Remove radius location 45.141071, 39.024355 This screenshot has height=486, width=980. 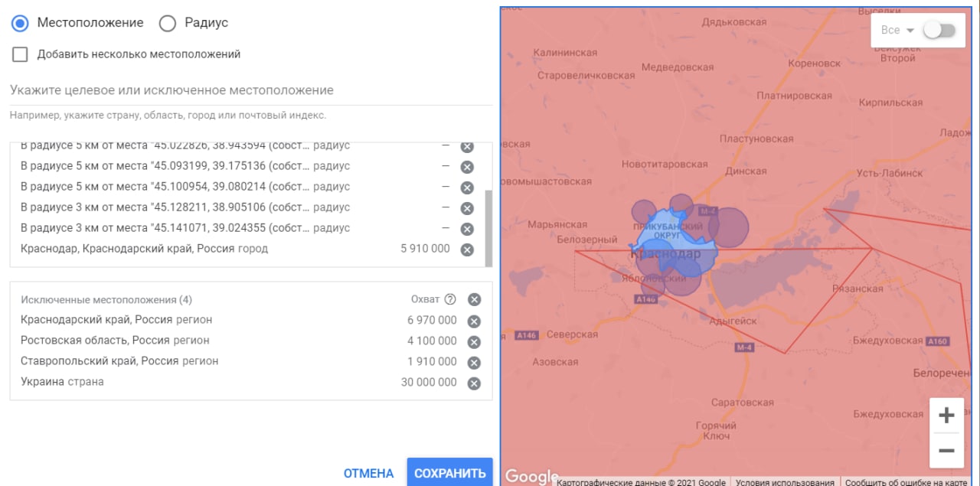click(467, 229)
